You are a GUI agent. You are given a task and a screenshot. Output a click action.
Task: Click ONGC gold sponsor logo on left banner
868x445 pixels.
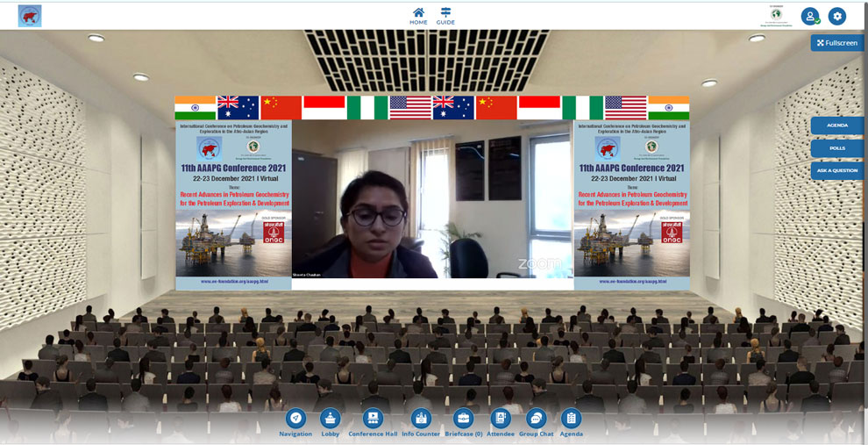click(274, 233)
